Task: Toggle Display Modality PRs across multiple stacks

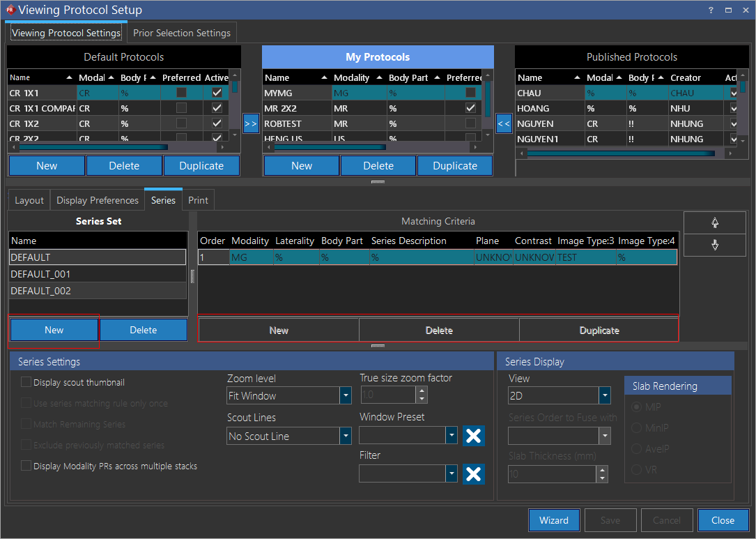Action: click(x=26, y=466)
